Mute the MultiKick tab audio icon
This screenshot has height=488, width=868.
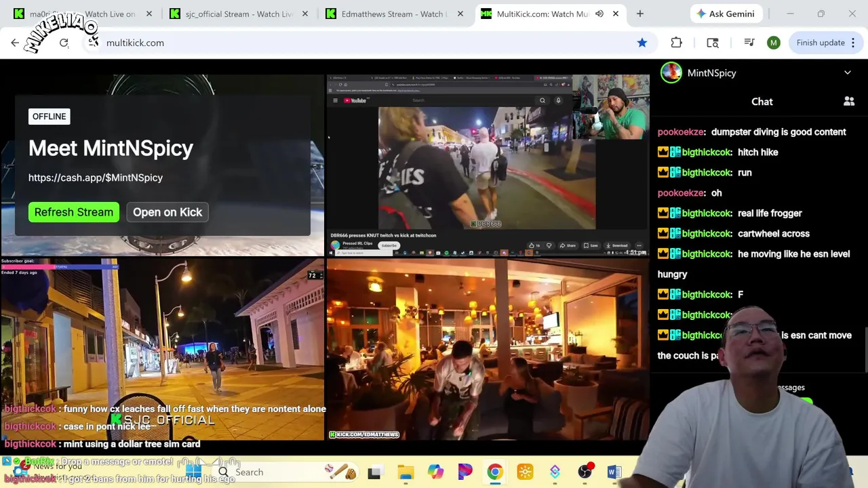(599, 14)
